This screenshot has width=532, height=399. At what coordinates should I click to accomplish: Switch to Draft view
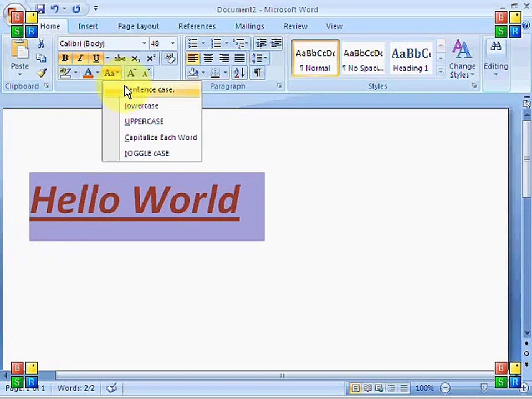(404, 388)
